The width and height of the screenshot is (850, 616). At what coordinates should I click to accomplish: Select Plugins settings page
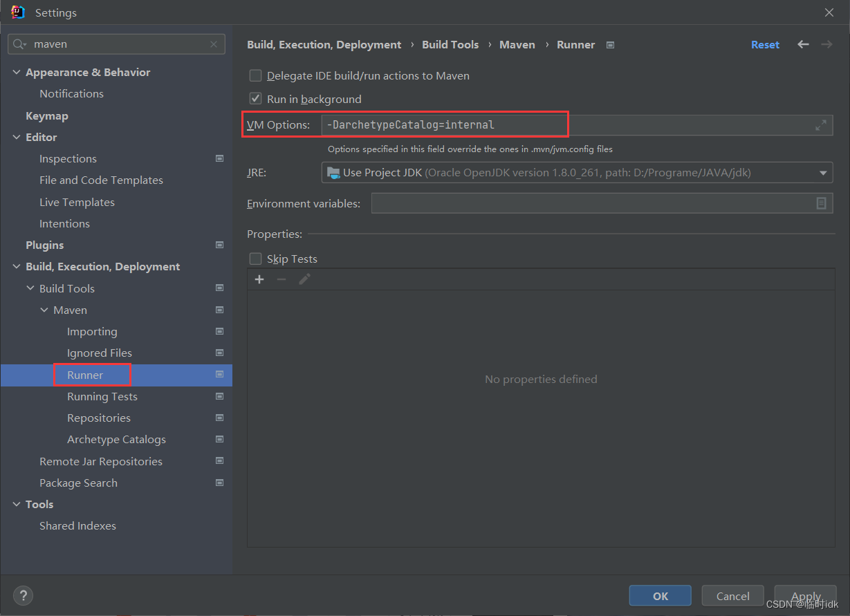coord(44,245)
